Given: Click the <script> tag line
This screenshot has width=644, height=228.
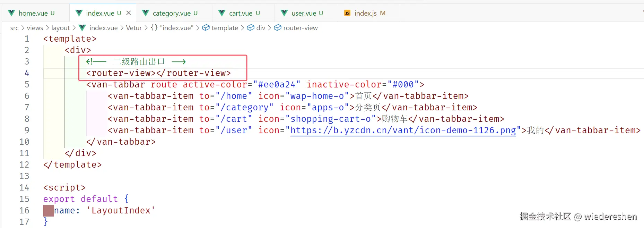Looking at the screenshot, I should tap(64, 188).
